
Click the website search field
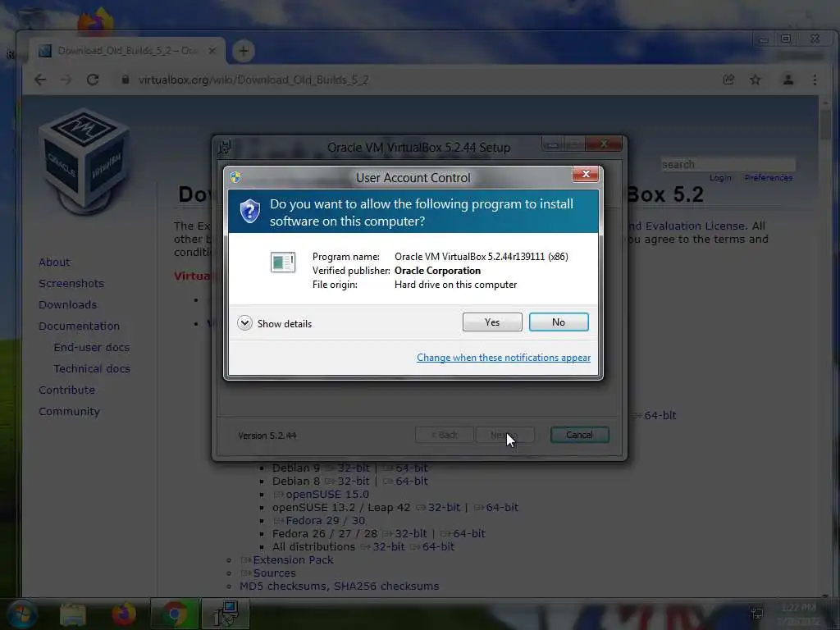pyautogui.click(x=728, y=164)
